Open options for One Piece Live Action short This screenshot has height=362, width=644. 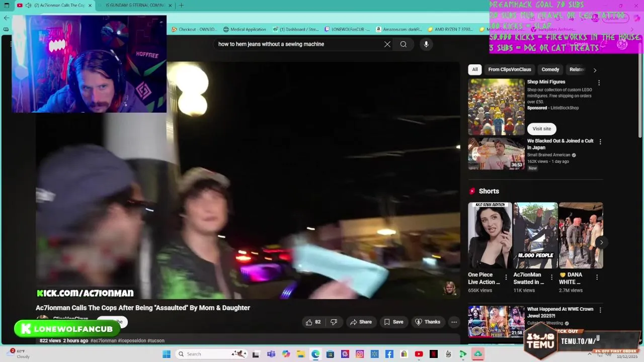pyautogui.click(x=506, y=277)
